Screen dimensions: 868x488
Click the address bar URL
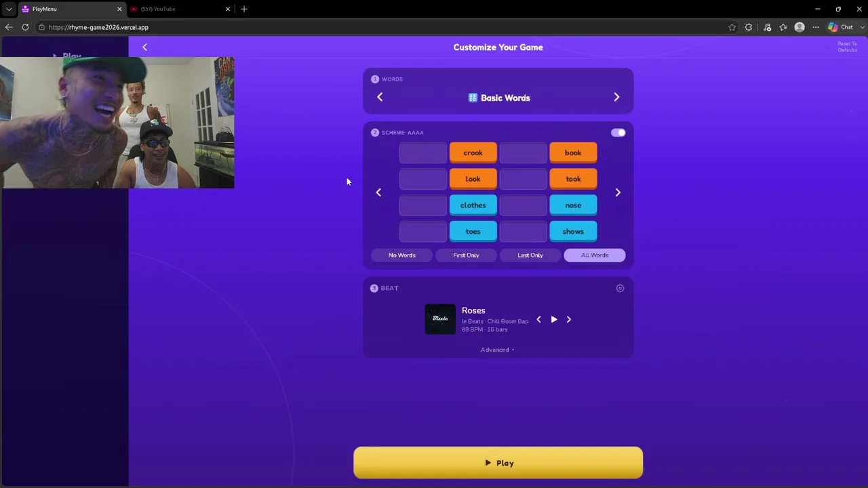98,27
